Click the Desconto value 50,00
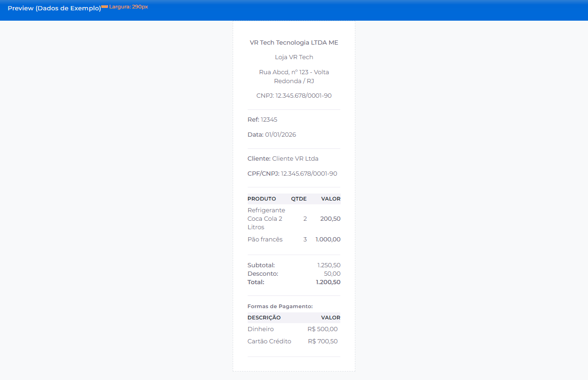Image resolution: width=588 pixels, height=380 pixels. [x=332, y=274]
